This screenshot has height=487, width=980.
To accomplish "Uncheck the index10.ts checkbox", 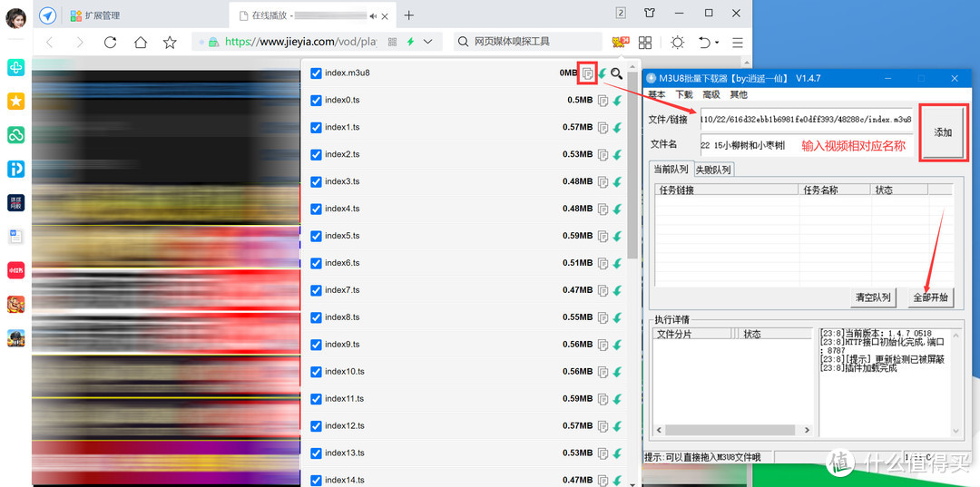I will [316, 372].
